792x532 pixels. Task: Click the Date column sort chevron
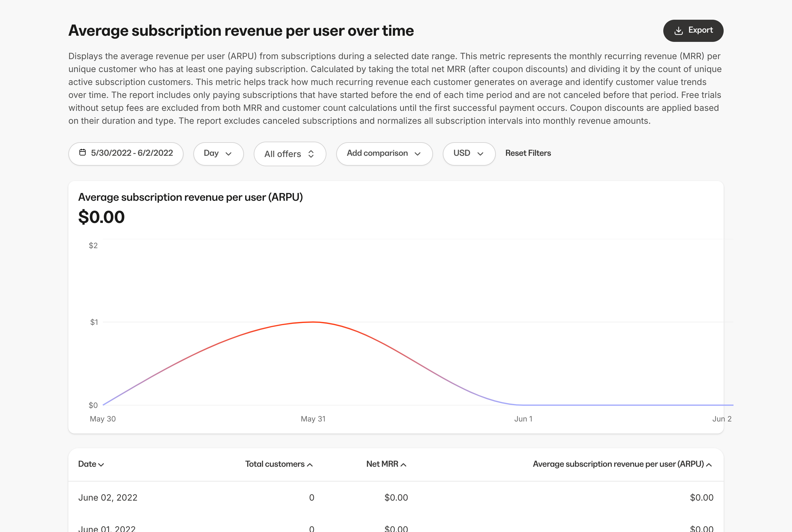tap(101, 465)
